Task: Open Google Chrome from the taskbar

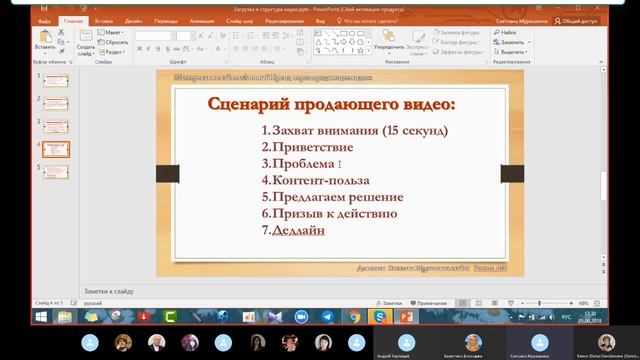Action: (x=354, y=317)
